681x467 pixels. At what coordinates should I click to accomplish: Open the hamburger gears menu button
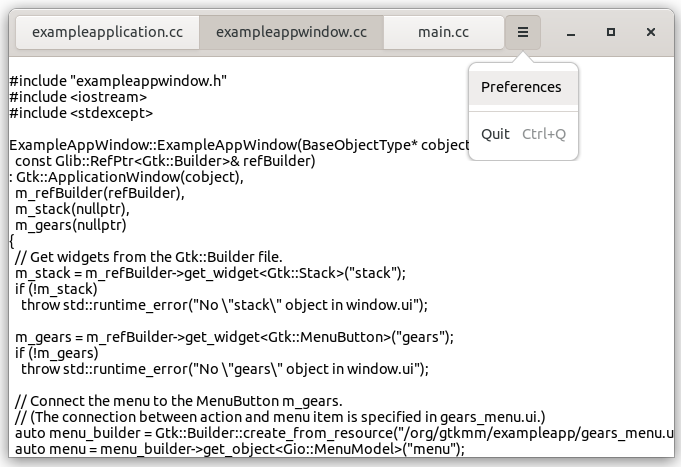point(522,32)
